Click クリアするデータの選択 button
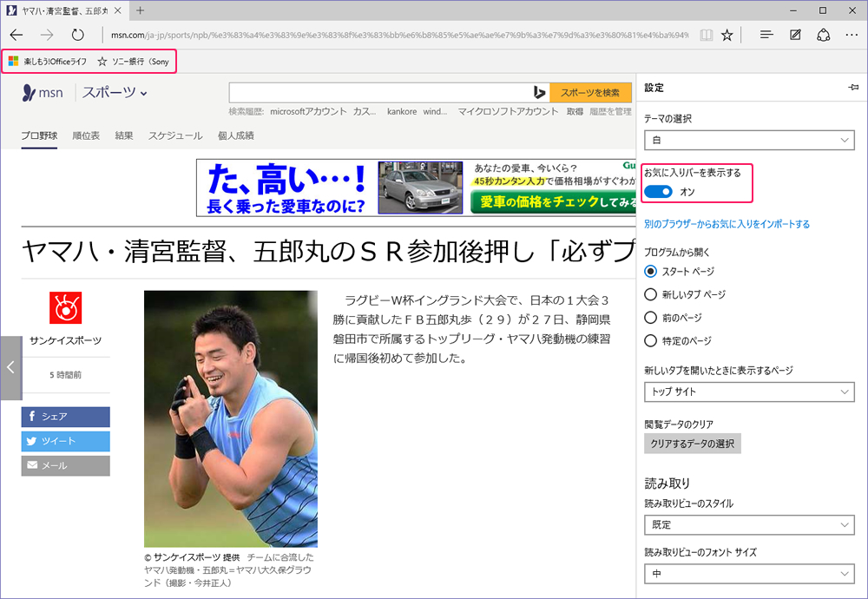Screen dimensions: 868x599 (x=692, y=444)
